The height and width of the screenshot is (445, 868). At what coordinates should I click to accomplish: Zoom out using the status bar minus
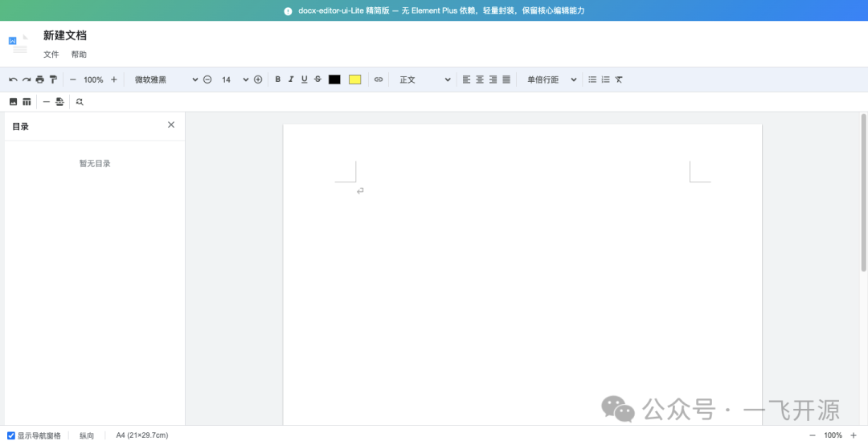tap(813, 435)
